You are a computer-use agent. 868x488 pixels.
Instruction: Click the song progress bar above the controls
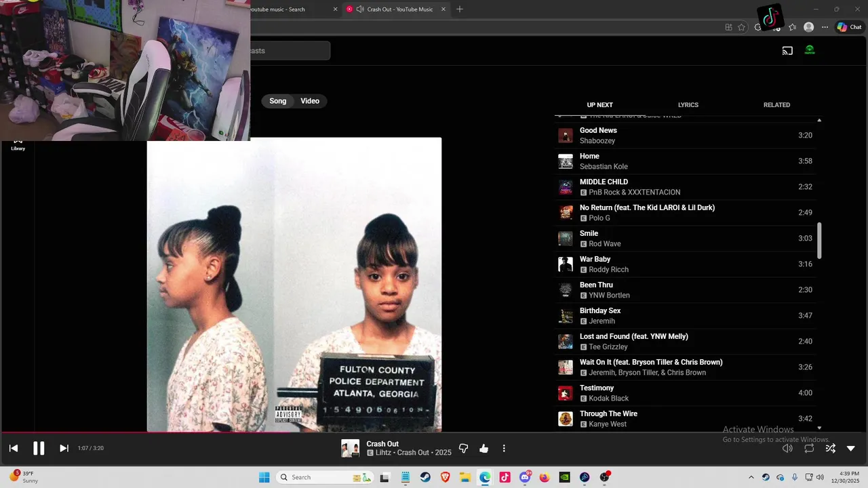tap(434, 432)
